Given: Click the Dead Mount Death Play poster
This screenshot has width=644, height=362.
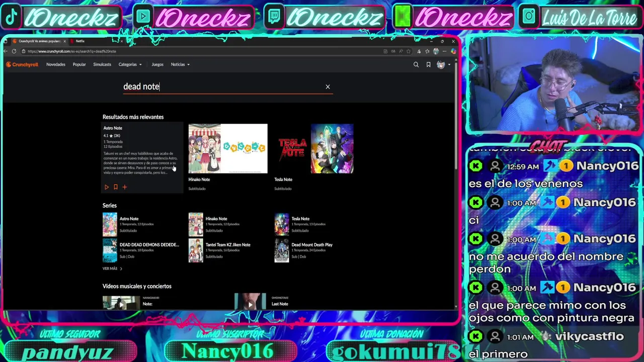Looking at the screenshot, I should point(282,250).
